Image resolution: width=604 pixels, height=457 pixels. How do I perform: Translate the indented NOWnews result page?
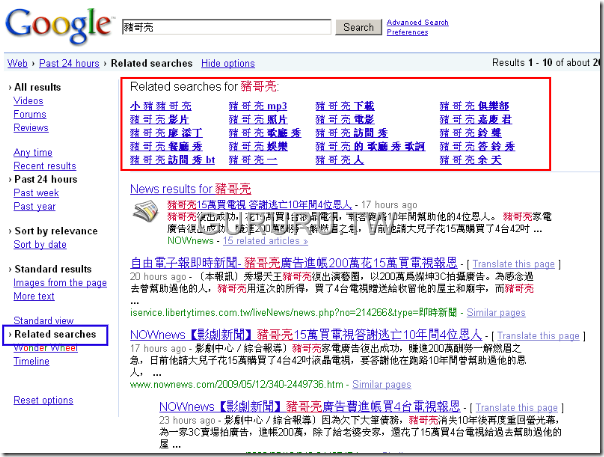pos(517,408)
